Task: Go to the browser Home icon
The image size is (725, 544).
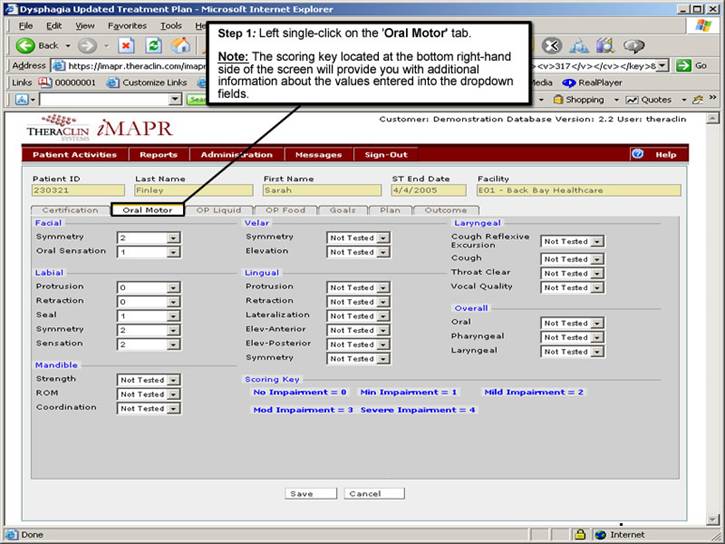Action: (x=181, y=45)
